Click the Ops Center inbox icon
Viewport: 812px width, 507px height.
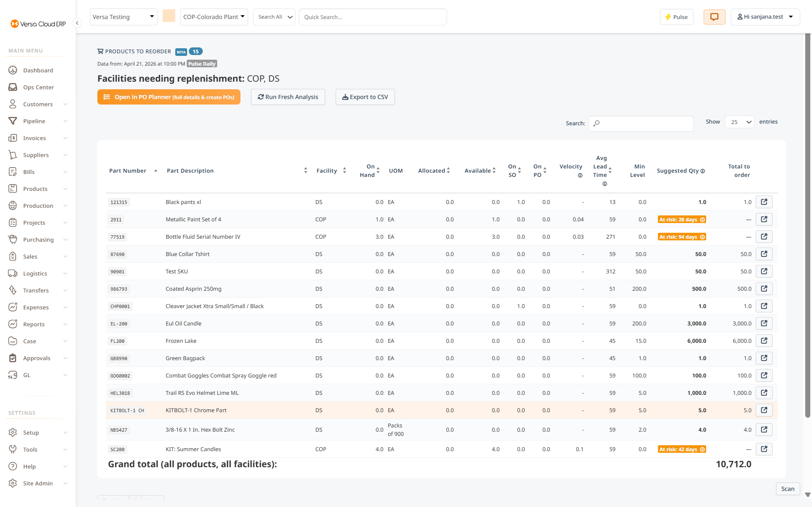(x=13, y=87)
